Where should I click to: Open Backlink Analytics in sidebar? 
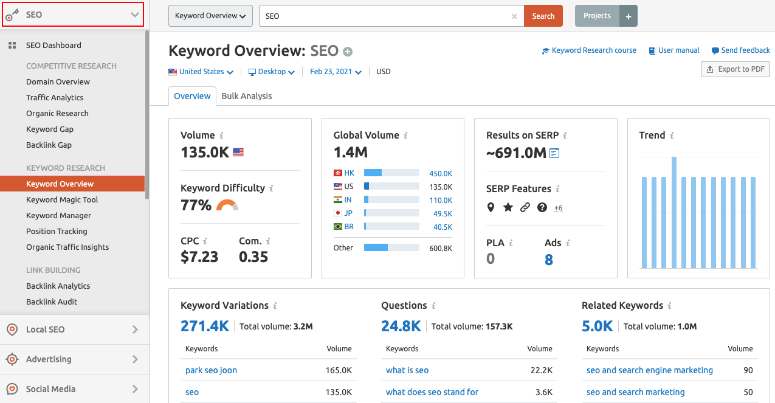tap(58, 286)
